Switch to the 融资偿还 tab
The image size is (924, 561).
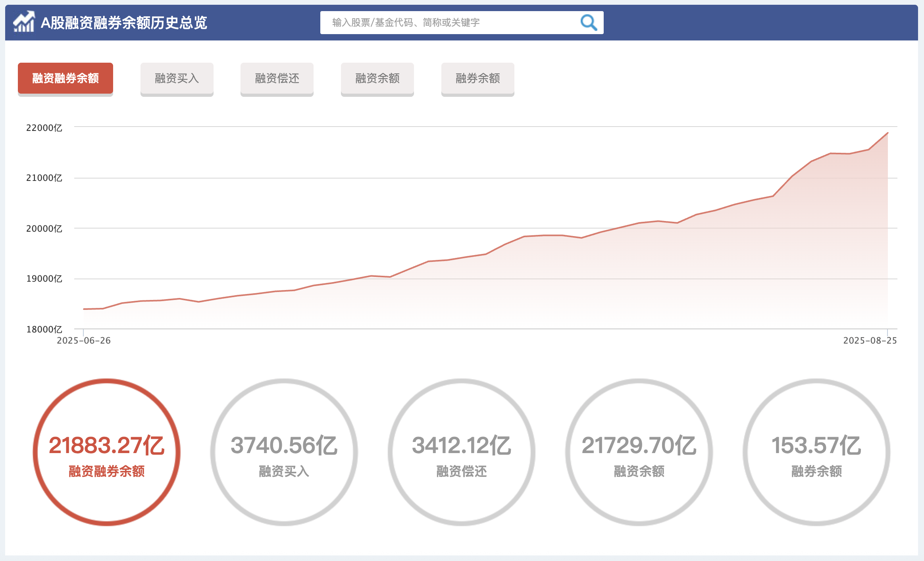(277, 78)
